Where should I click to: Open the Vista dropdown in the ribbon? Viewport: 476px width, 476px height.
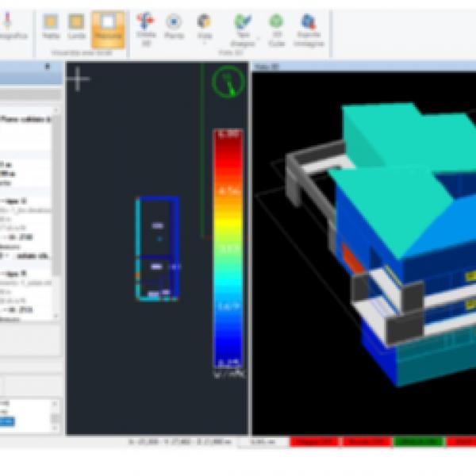click(x=204, y=29)
